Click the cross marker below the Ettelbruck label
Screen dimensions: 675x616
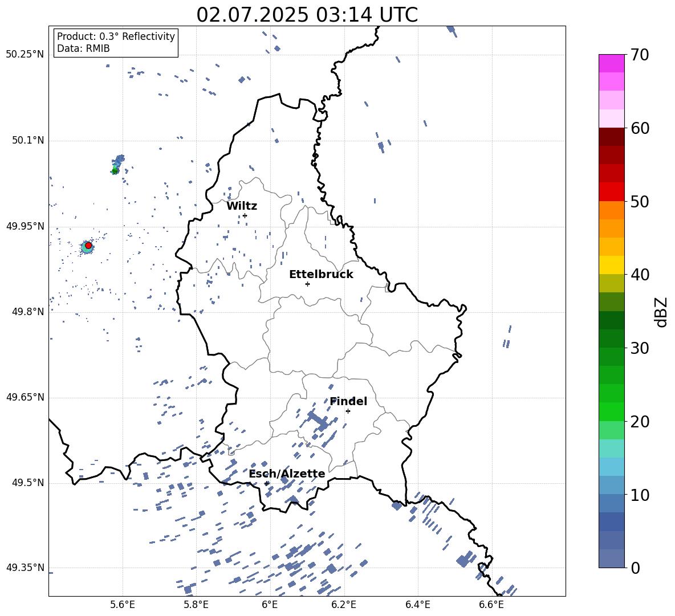(307, 284)
